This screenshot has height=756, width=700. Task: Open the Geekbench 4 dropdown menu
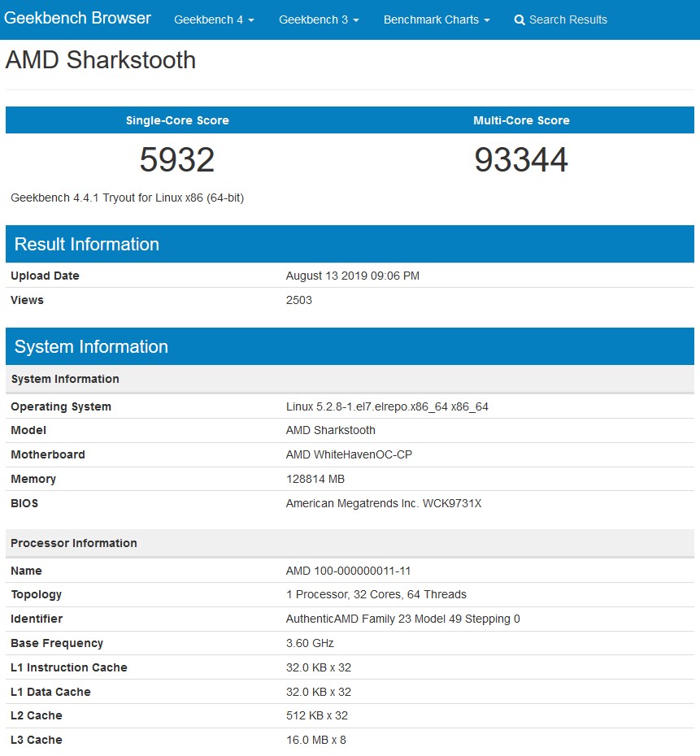214,20
